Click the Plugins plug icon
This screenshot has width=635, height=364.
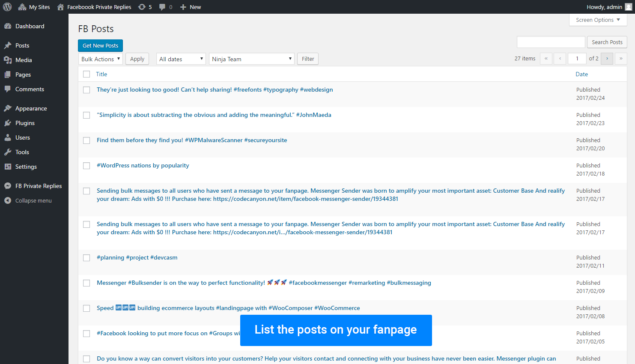[8, 123]
